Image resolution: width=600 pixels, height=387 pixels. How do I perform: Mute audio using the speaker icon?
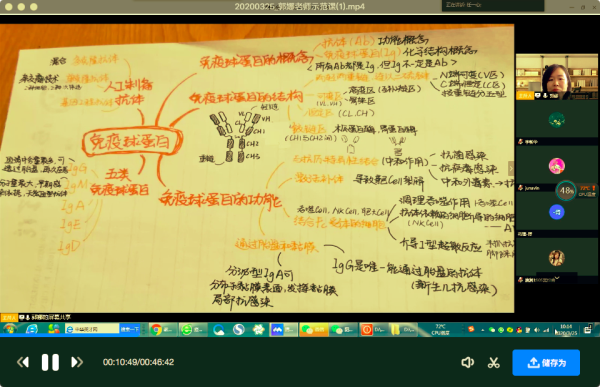[468, 363]
